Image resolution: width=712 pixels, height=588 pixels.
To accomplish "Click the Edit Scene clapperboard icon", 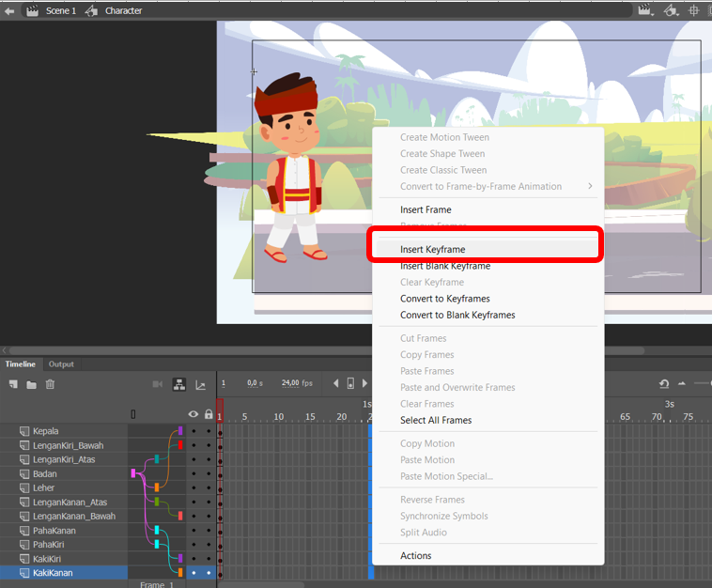I will [645, 10].
